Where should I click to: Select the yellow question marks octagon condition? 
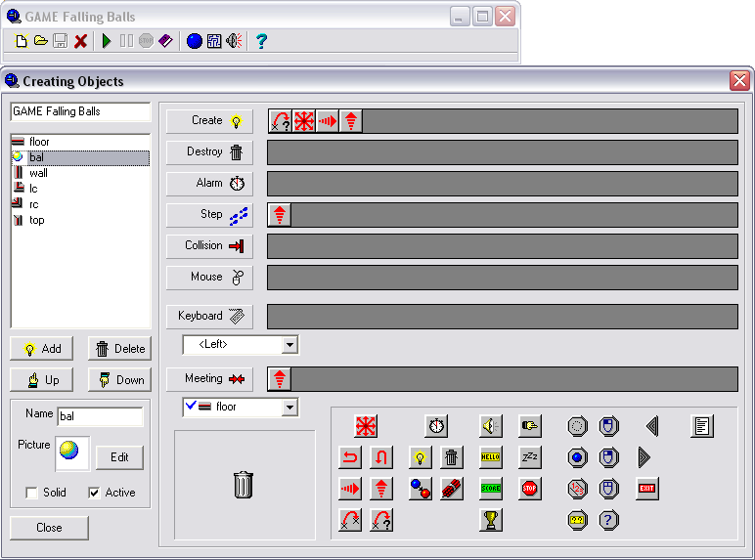pyautogui.click(x=577, y=520)
